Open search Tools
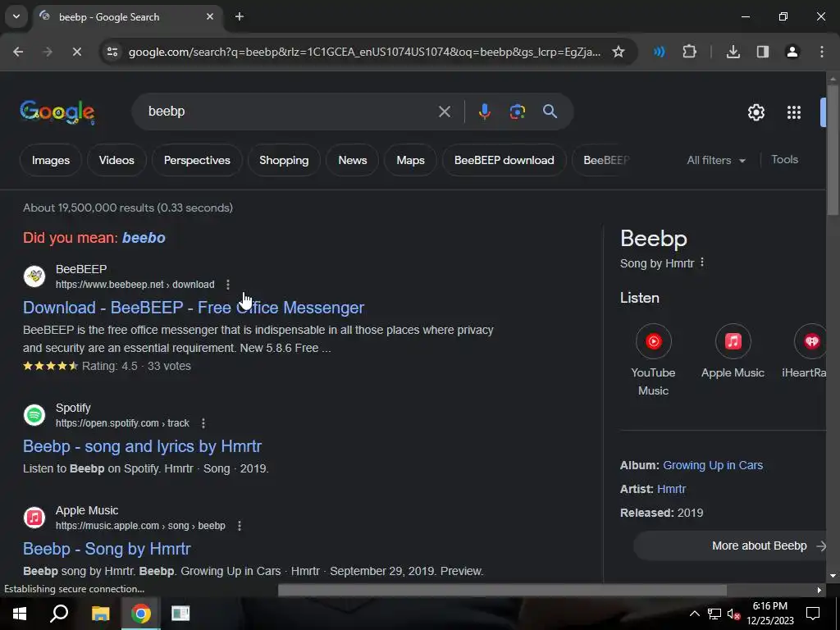This screenshot has height=630, width=840. coord(784,160)
